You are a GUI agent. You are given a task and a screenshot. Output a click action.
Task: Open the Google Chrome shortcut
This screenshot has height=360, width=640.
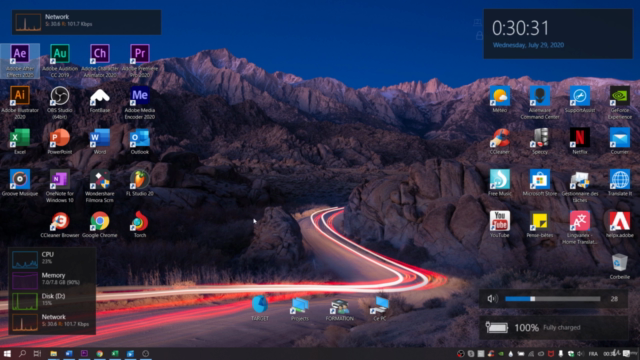pyautogui.click(x=100, y=224)
